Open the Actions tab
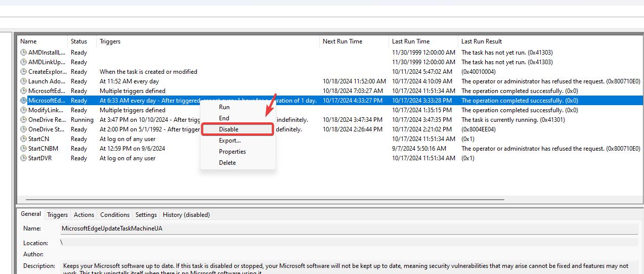 point(84,215)
